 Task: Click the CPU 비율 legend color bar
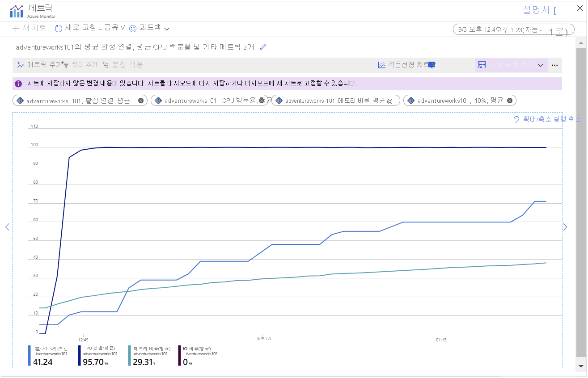click(x=80, y=356)
